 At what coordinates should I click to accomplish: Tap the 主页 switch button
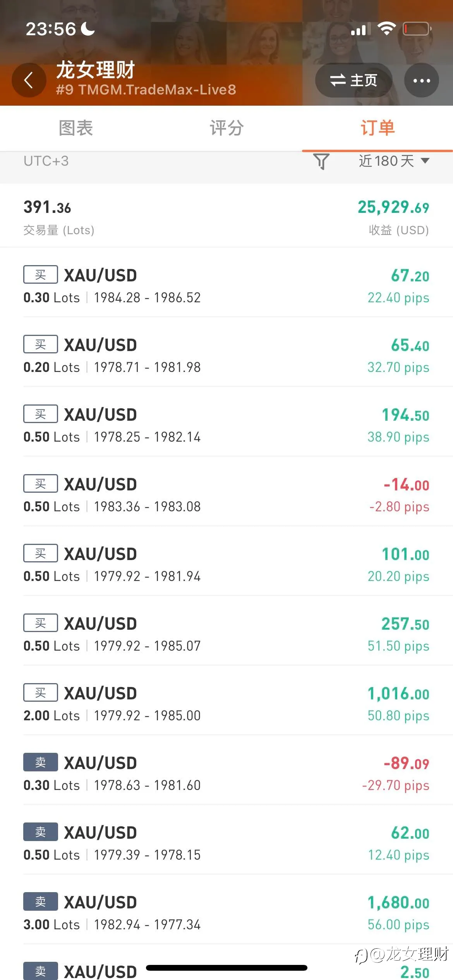pyautogui.click(x=353, y=80)
